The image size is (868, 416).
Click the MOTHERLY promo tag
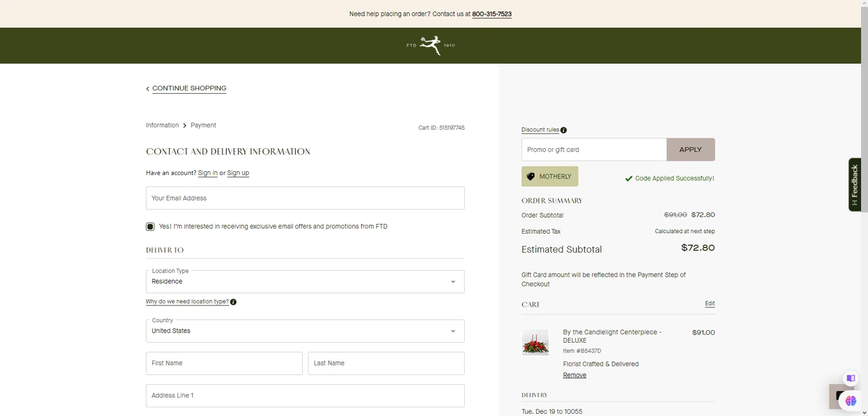pyautogui.click(x=550, y=176)
